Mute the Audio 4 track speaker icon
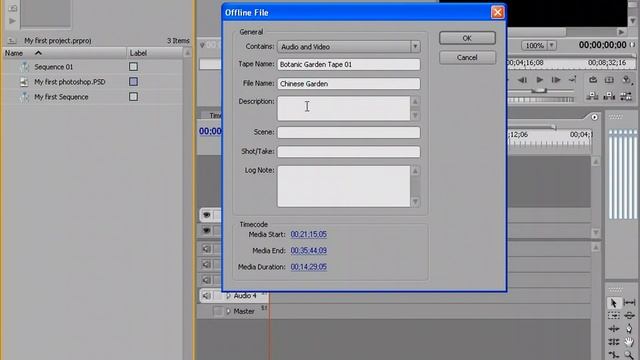Viewport: 640px width, 360px height. (207, 296)
